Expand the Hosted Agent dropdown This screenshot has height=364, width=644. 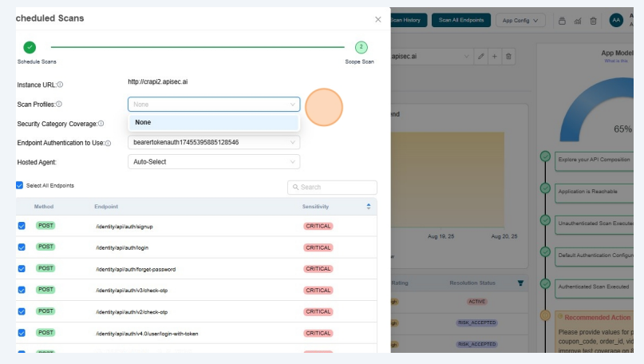tap(214, 162)
